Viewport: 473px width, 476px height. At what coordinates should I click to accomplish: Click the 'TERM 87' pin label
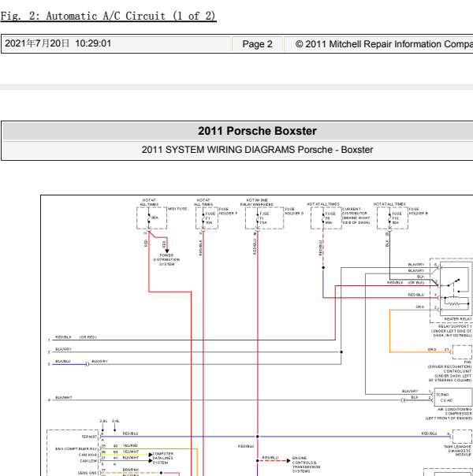(x=89, y=437)
